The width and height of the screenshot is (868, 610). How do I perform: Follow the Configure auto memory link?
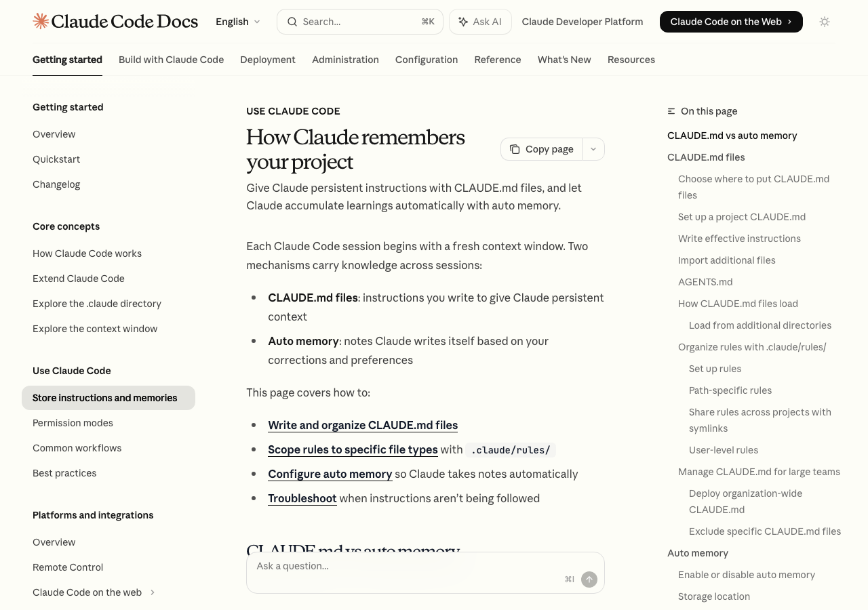330,474
